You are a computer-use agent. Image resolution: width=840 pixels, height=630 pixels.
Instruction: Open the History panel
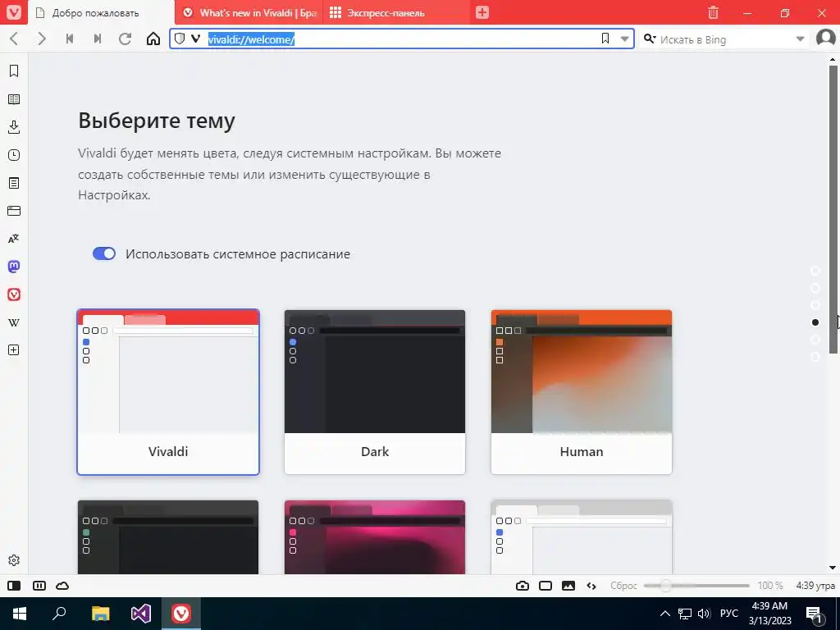pos(14,155)
